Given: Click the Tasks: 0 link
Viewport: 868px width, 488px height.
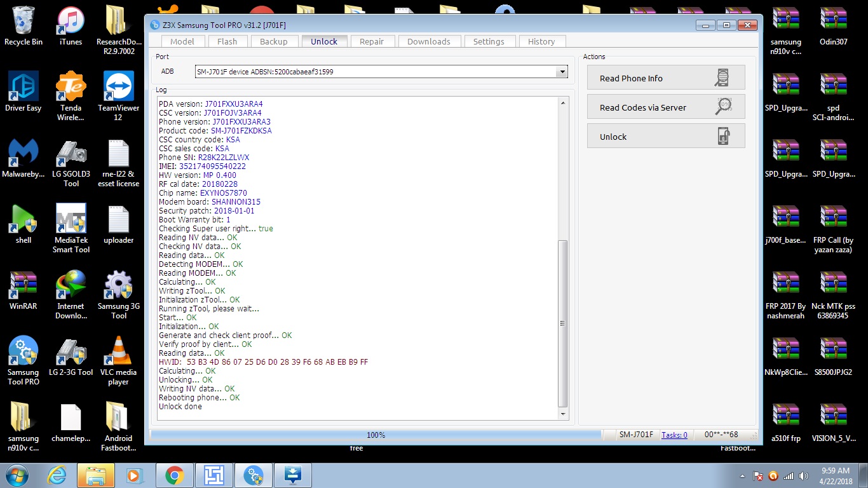Looking at the screenshot, I should pyautogui.click(x=674, y=435).
